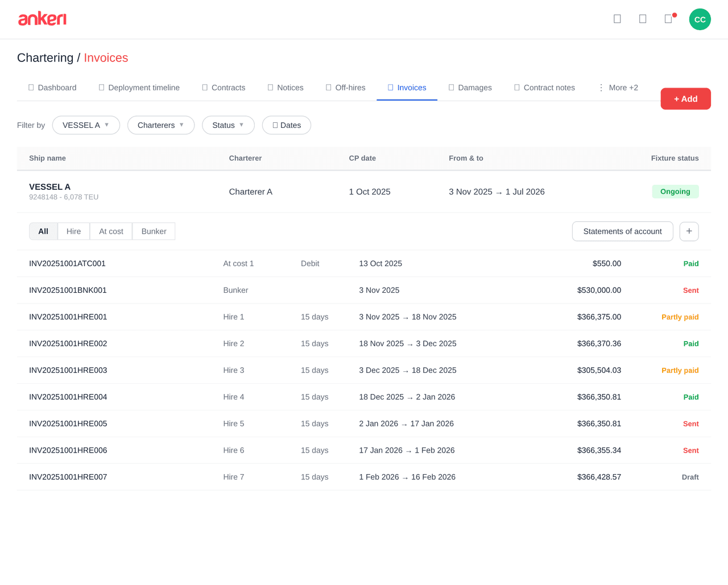Click the Ongoing fixture status badge
This screenshot has width=728, height=585.
click(x=675, y=192)
